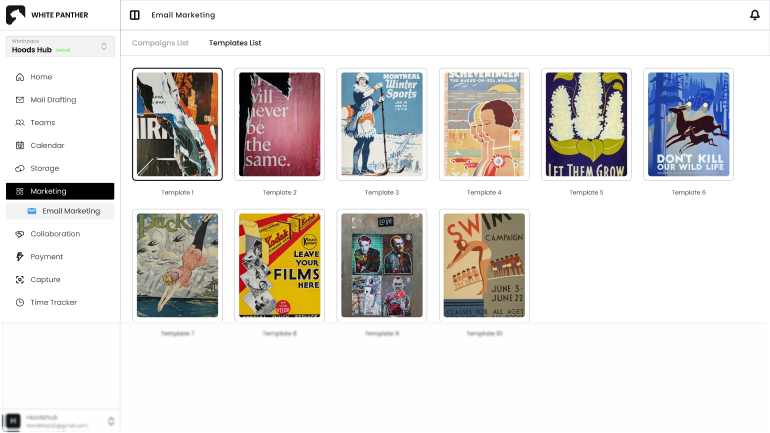Select the Templates List tab
The height and width of the screenshot is (433, 770).
235,43
